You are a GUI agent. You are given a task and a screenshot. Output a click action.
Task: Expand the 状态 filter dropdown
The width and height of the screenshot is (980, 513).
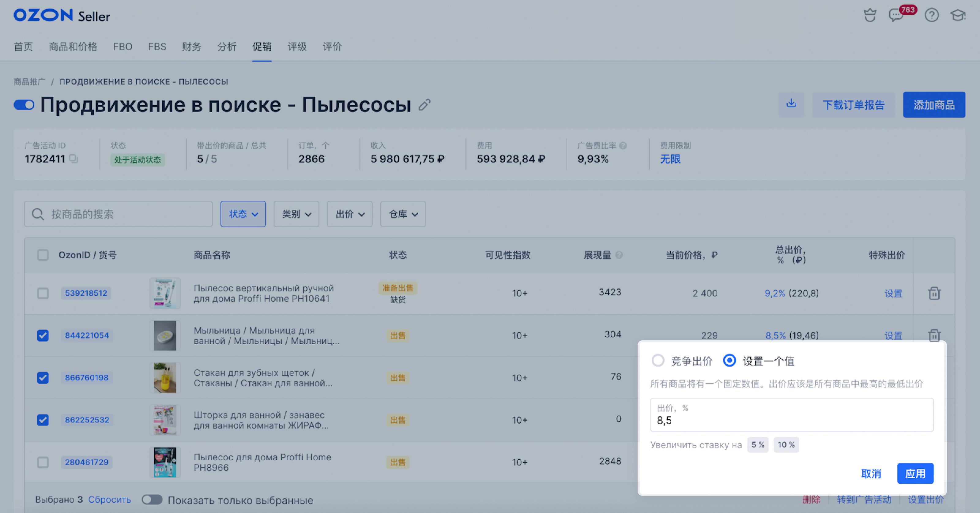click(x=243, y=214)
